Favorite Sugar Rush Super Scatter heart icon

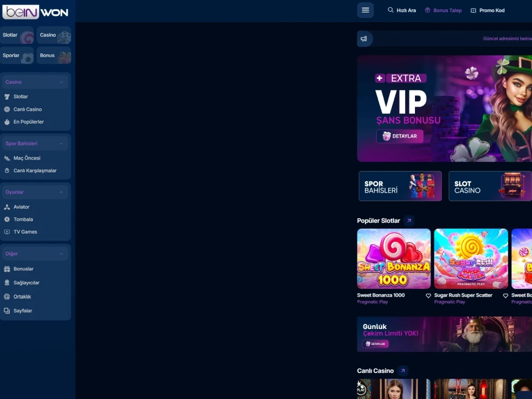(x=505, y=296)
